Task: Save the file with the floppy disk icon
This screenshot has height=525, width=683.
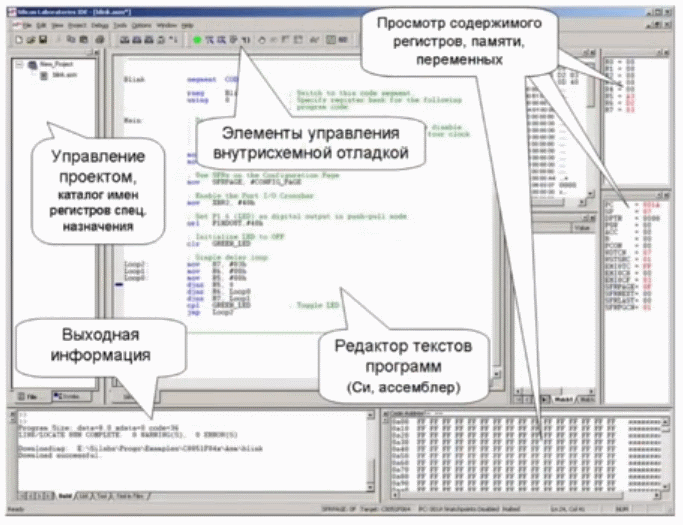Action: [x=43, y=40]
